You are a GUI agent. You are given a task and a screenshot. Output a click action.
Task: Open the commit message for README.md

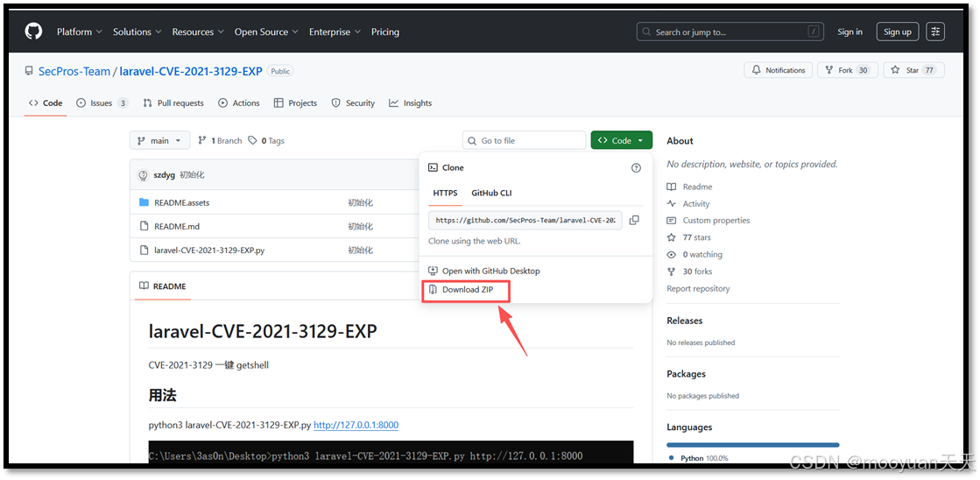pyautogui.click(x=360, y=226)
